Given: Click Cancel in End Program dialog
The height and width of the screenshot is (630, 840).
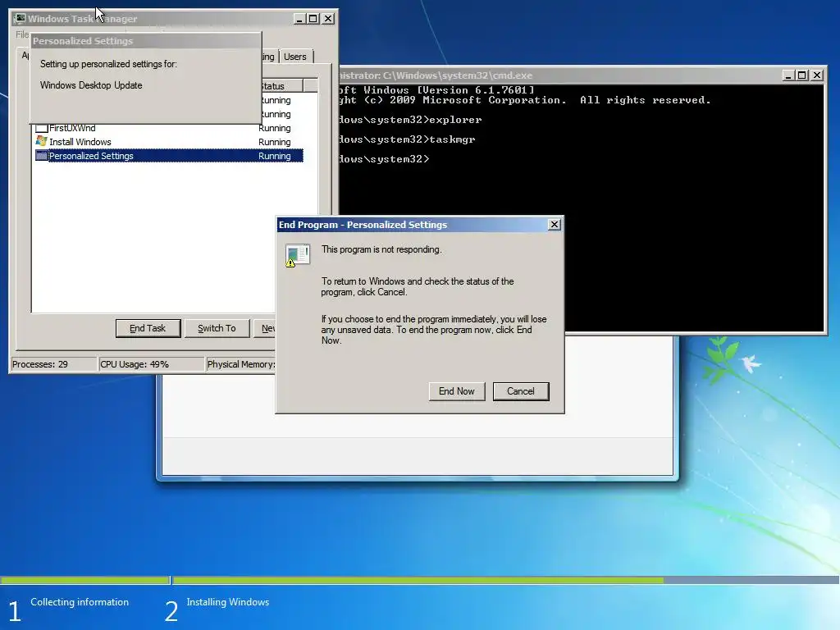Looking at the screenshot, I should coord(521,391).
